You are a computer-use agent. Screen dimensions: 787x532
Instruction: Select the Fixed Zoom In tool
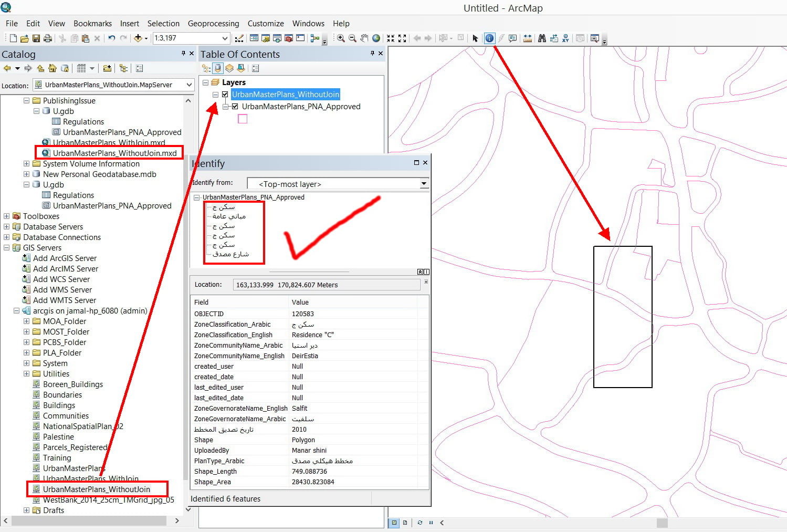tap(391, 38)
